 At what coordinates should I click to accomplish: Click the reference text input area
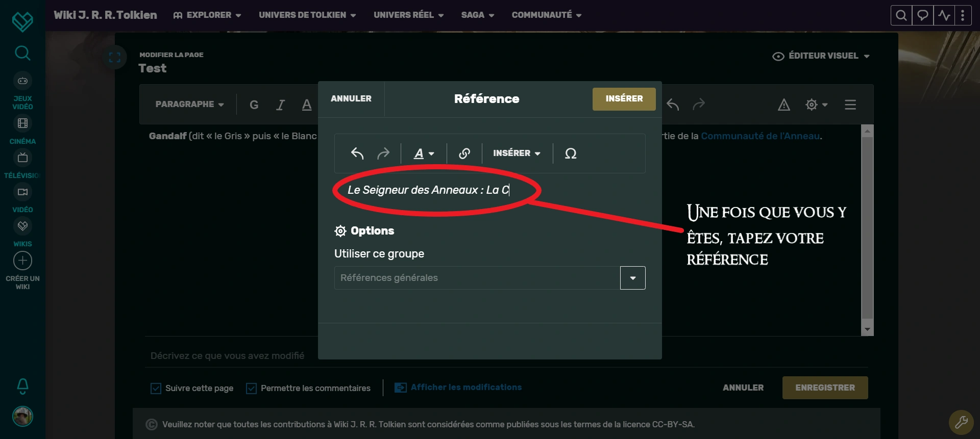[x=489, y=190]
